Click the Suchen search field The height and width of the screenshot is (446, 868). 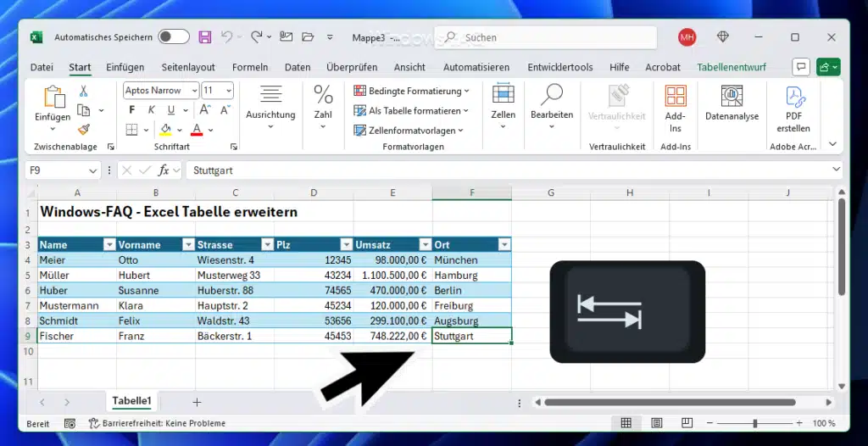545,37
